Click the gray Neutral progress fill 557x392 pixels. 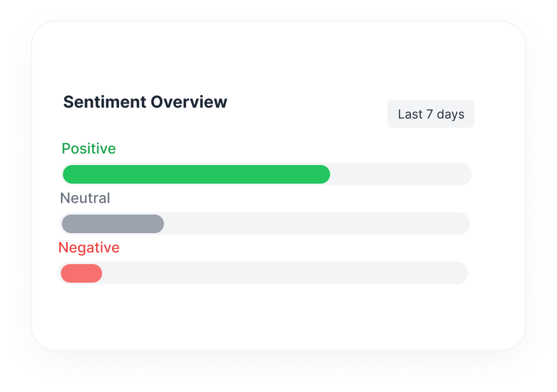click(112, 224)
